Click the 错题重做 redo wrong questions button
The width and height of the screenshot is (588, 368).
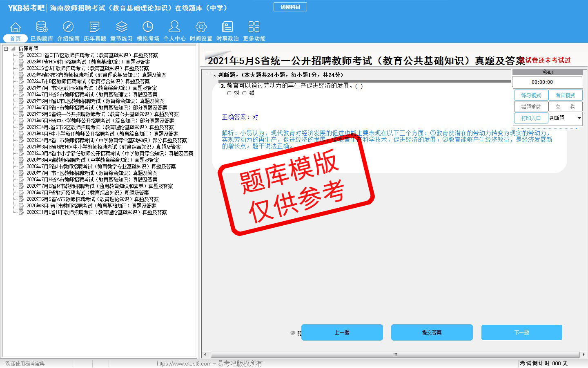click(x=531, y=106)
